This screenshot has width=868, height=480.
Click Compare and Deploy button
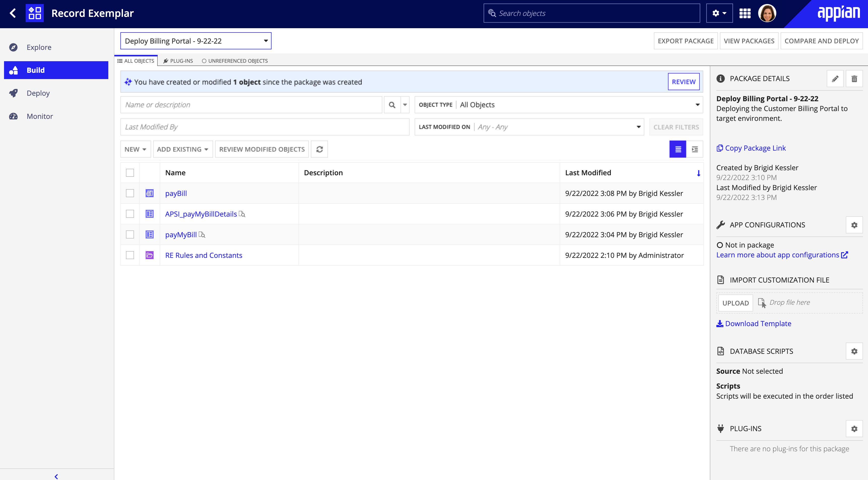pyautogui.click(x=821, y=41)
